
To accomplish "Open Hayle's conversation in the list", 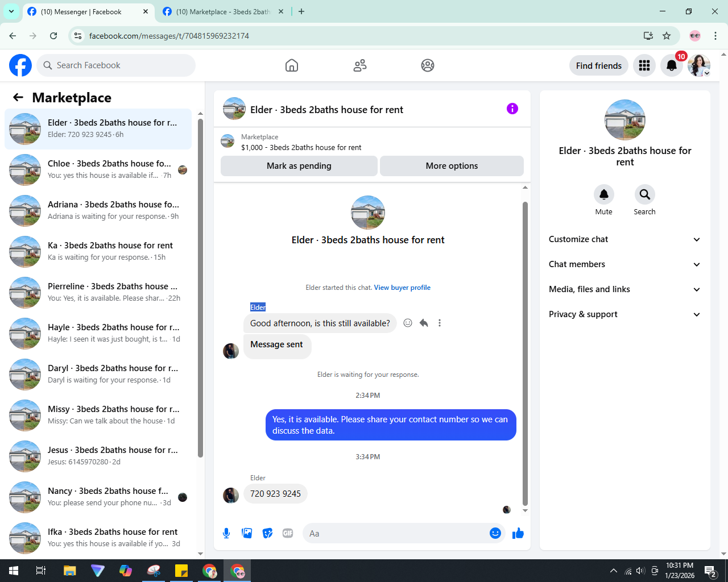I will click(x=98, y=334).
